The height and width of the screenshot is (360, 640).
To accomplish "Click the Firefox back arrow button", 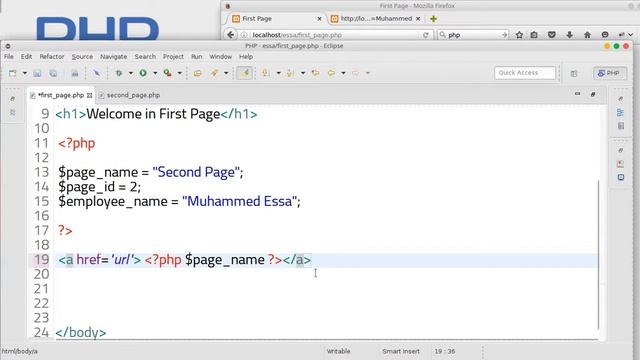I will [231, 35].
